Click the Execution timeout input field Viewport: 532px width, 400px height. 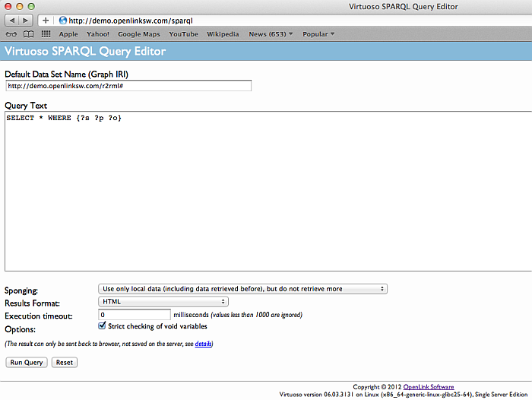(x=135, y=315)
